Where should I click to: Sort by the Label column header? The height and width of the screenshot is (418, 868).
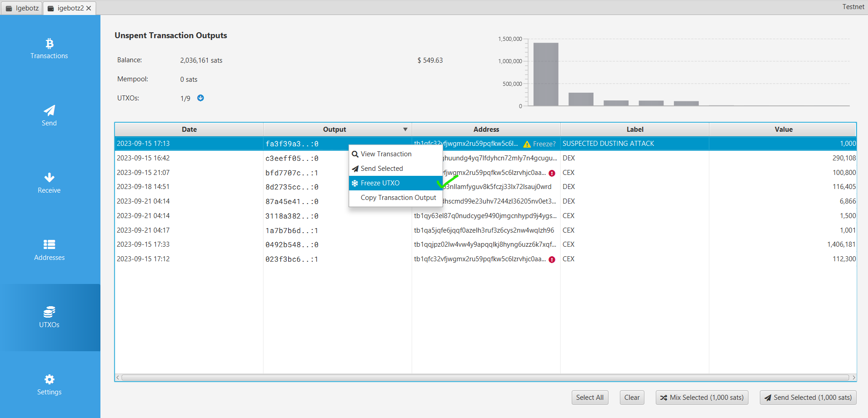point(635,129)
